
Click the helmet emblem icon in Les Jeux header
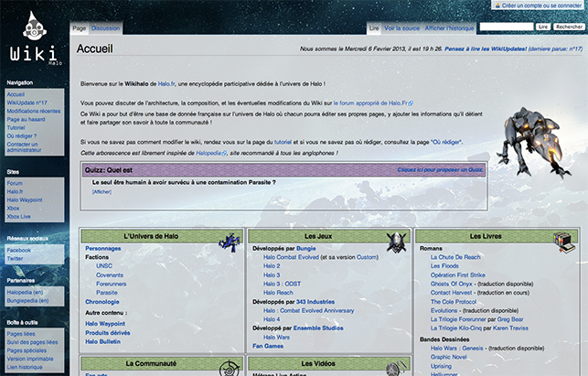coord(397,242)
